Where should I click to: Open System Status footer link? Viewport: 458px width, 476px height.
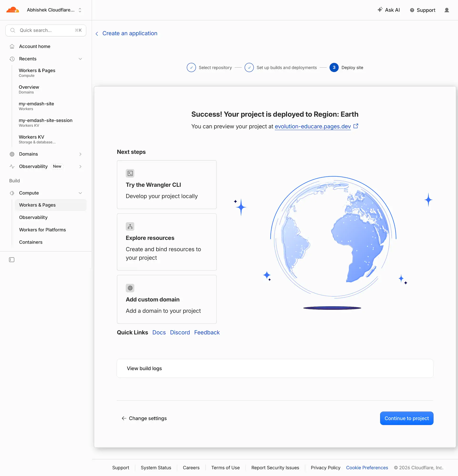click(156, 467)
